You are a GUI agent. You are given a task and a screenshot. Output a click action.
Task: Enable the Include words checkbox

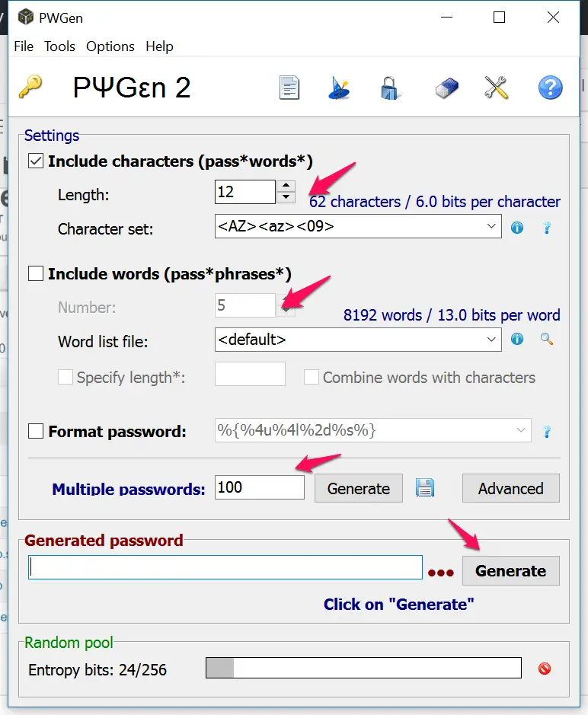(x=35, y=274)
